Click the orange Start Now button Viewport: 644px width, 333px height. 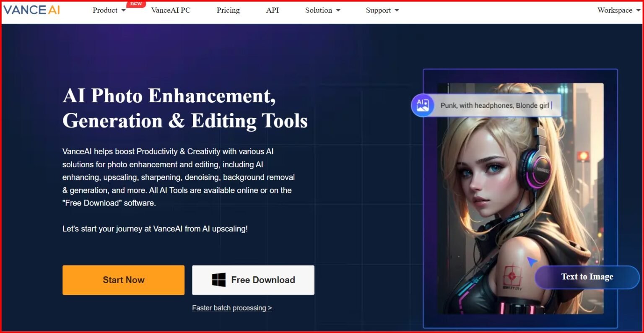123,280
